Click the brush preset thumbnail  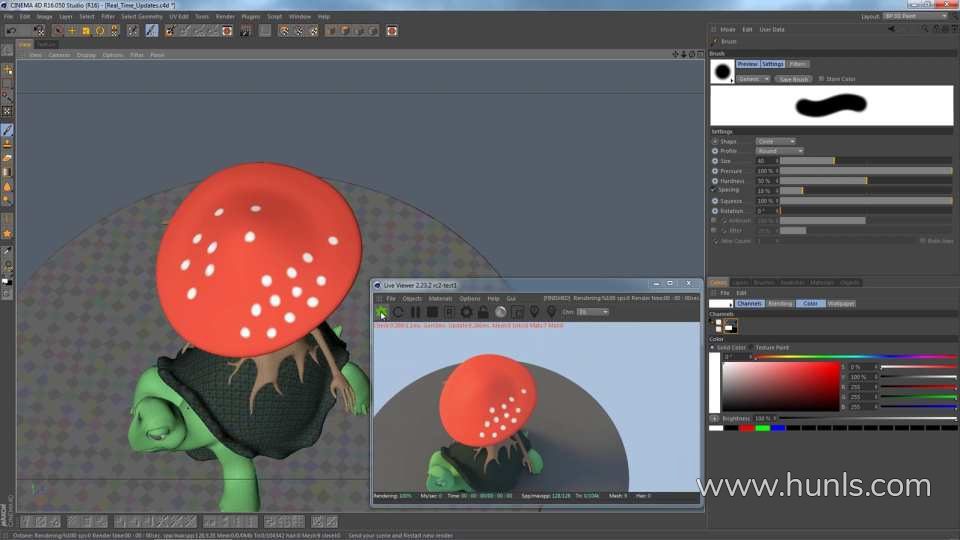click(722, 72)
